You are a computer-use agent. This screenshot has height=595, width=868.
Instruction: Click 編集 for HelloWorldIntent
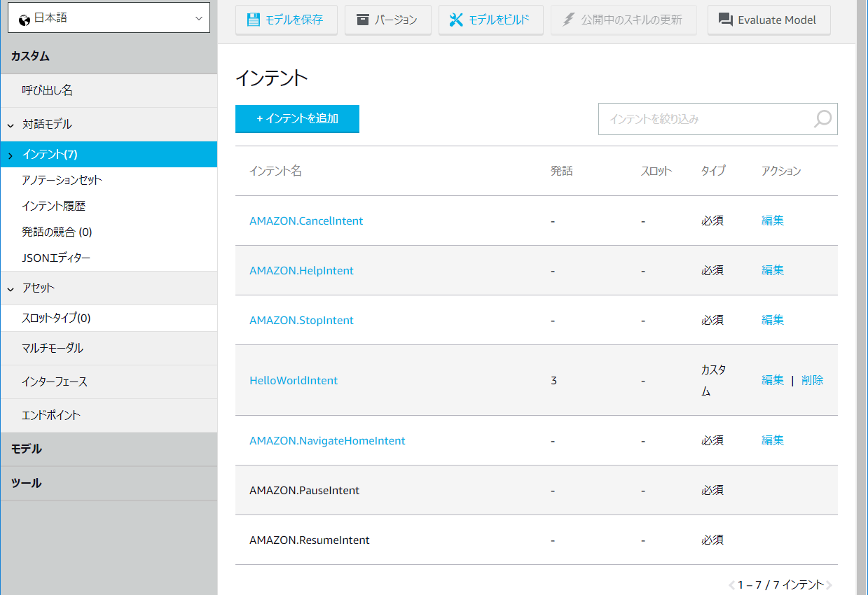(x=773, y=380)
